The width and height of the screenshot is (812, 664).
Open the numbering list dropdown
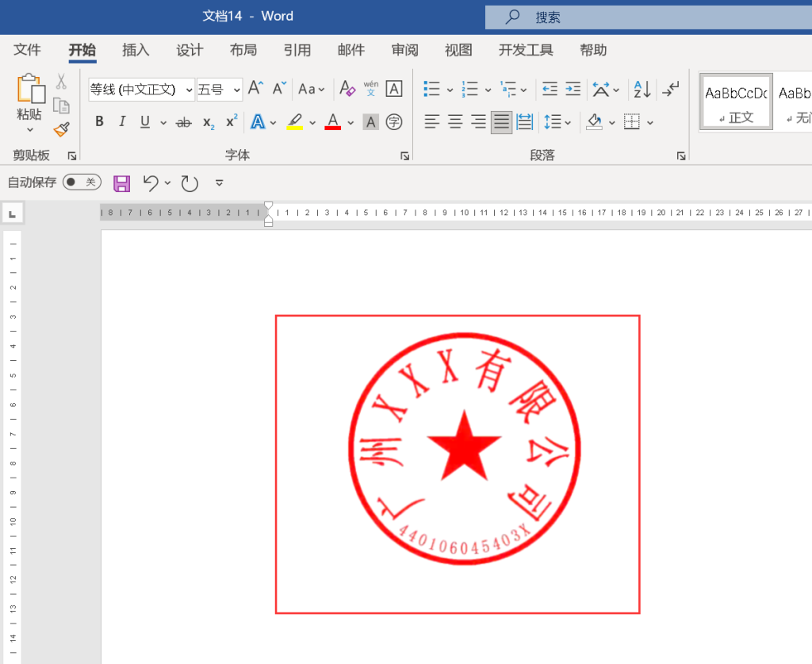pos(488,90)
